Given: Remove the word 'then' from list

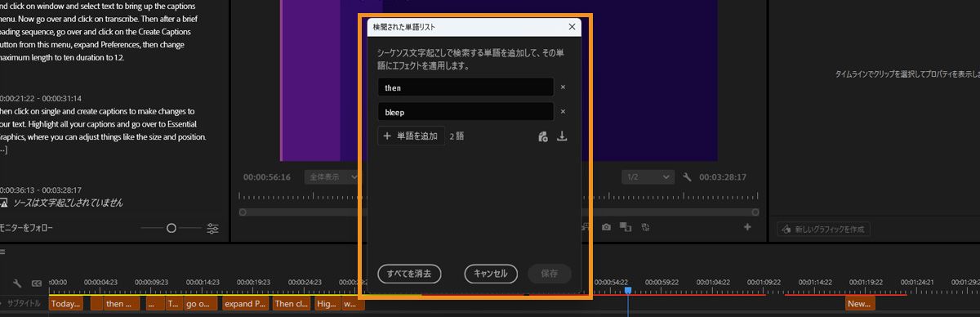Looking at the screenshot, I should pos(563,87).
